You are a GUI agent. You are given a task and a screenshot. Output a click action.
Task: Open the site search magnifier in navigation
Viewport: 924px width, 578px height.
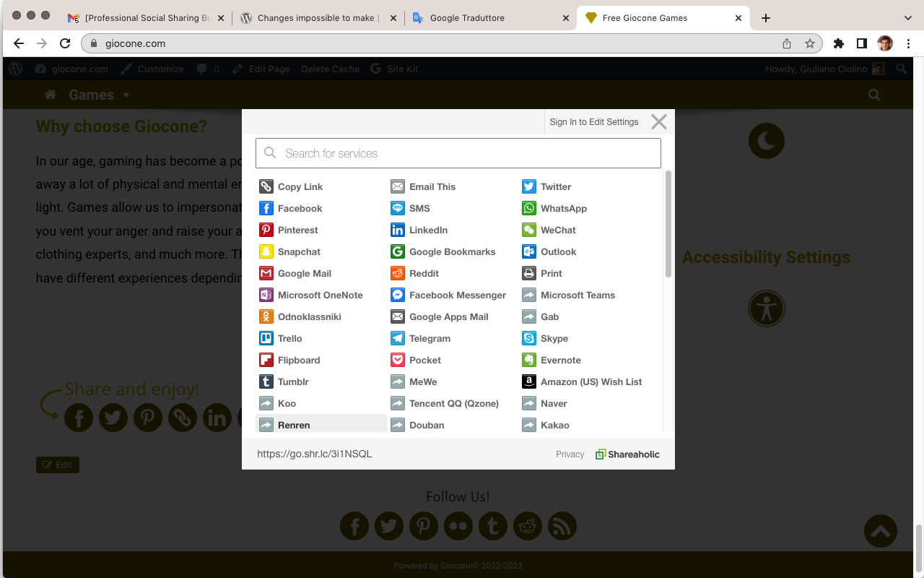874,95
